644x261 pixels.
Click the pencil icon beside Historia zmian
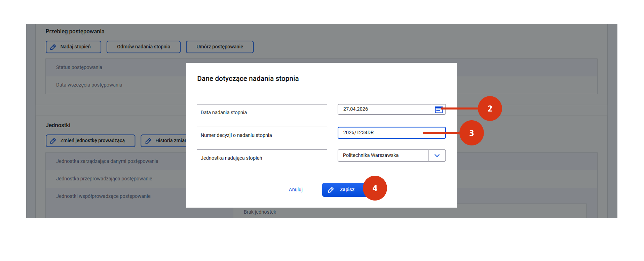pos(148,141)
